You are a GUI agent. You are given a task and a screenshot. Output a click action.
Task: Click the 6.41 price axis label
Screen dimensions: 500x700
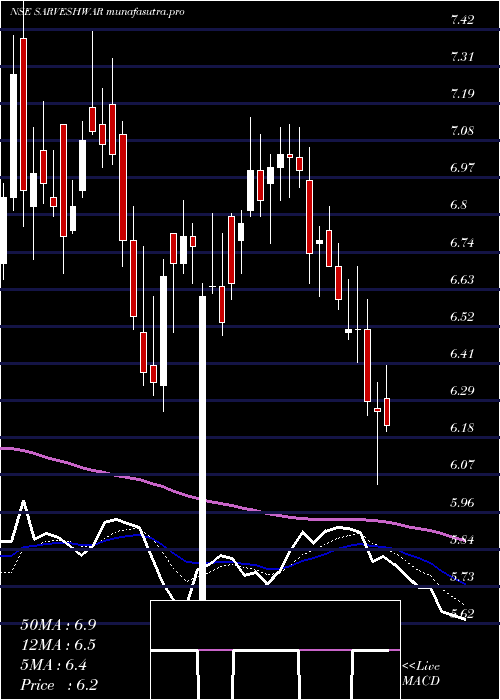[x=462, y=354]
